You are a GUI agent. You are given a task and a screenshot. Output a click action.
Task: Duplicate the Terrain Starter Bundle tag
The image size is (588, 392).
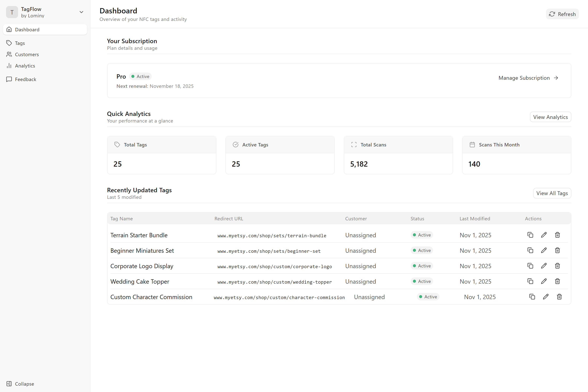(530, 235)
